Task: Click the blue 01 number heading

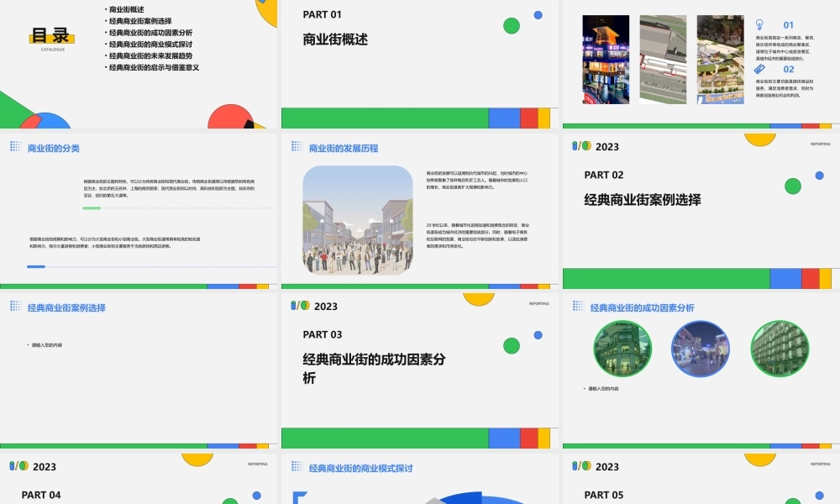Action: [788, 25]
